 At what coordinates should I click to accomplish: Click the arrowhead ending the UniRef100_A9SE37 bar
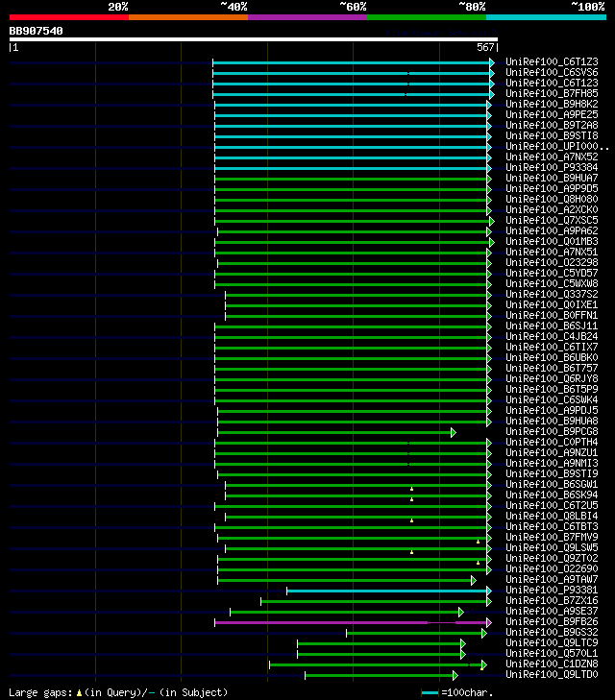click(x=461, y=612)
